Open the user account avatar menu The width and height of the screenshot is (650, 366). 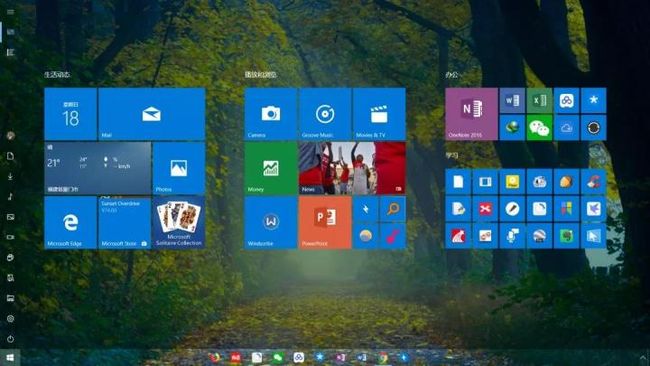point(10,136)
